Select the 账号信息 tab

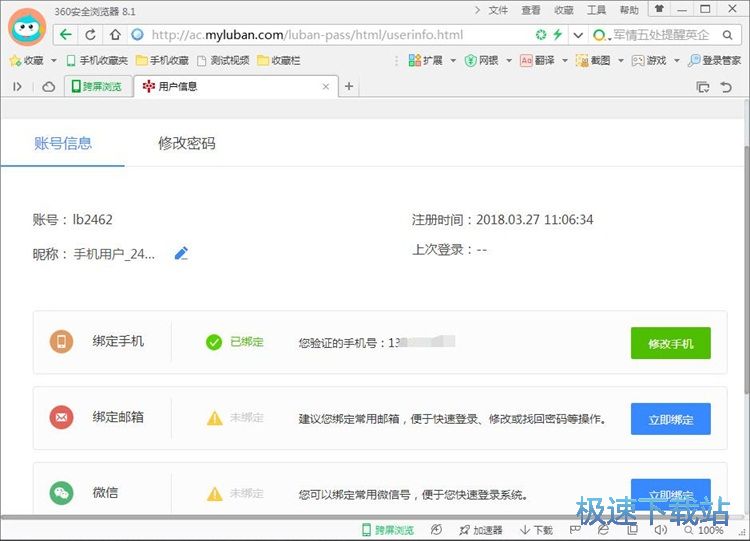[63, 143]
